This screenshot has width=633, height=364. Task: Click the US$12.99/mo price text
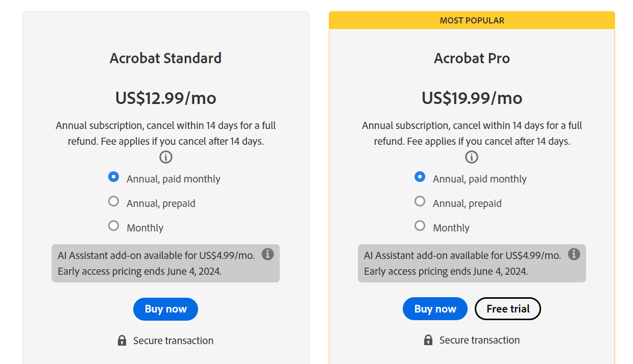(165, 98)
